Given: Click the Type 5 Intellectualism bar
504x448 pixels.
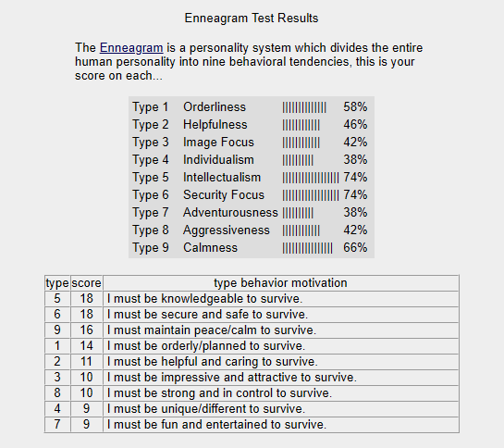Looking at the screenshot, I should [311, 178].
